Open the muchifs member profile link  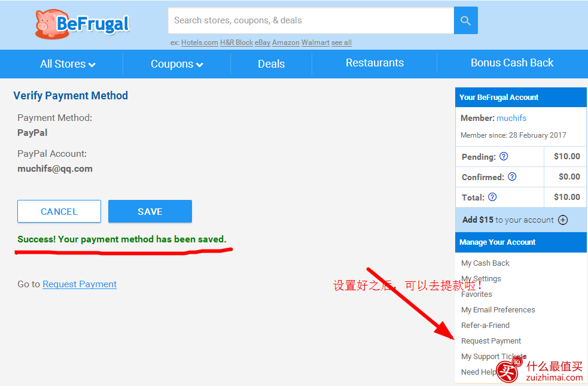(x=511, y=118)
